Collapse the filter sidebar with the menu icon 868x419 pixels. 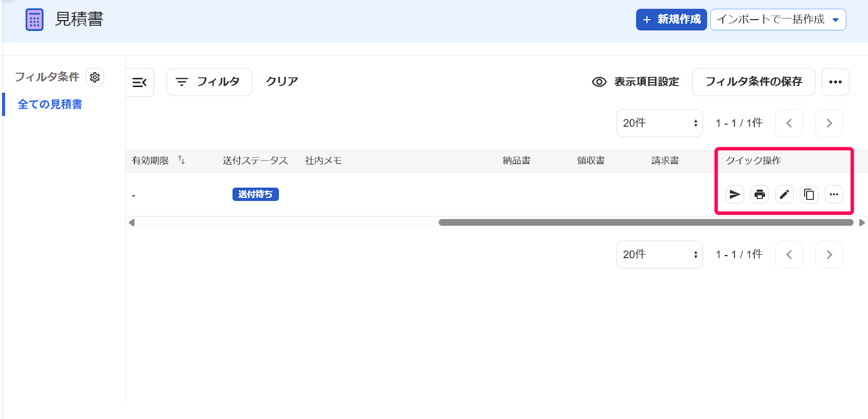click(140, 82)
